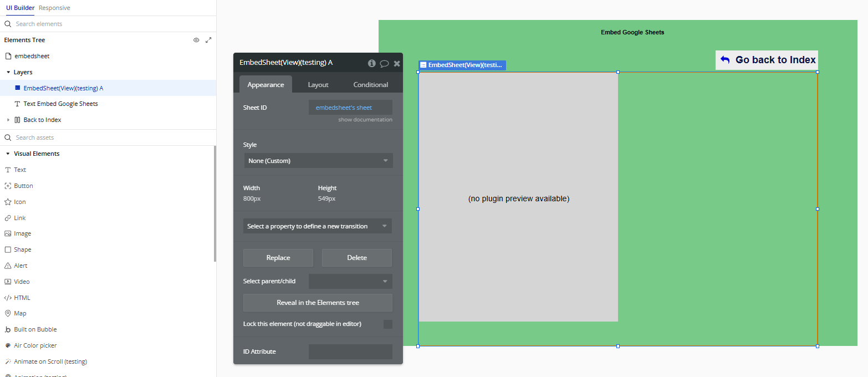Pick the Map element from the palette

(x=20, y=313)
